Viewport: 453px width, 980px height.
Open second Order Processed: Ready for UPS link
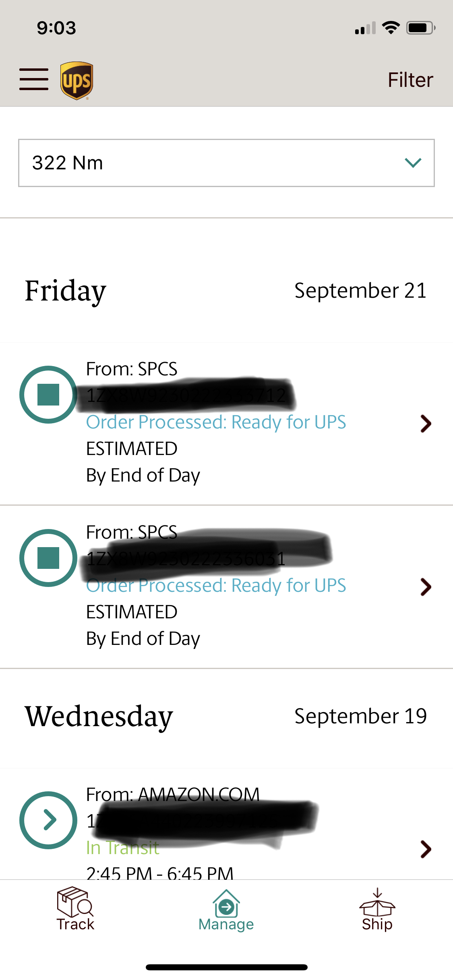pos(216,586)
